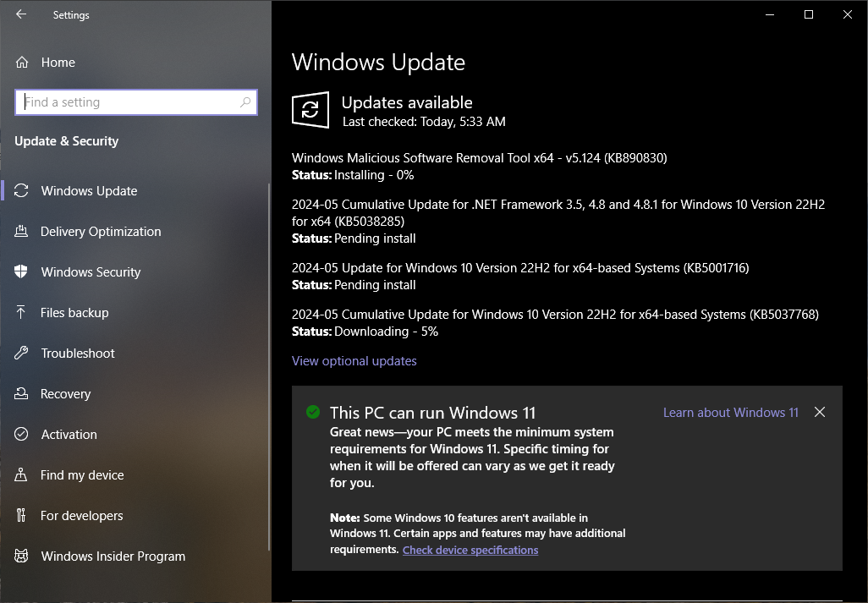The width and height of the screenshot is (868, 603).
Task: Click the Find a setting search box
Action: pyautogui.click(x=136, y=102)
